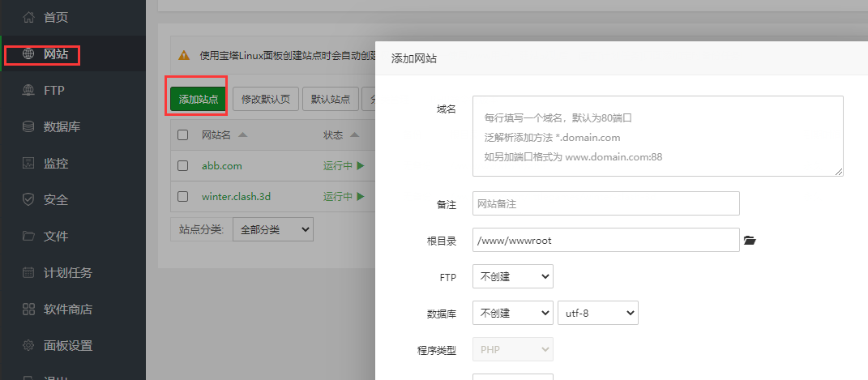Open the FTP 不创建 dropdown
Screen dimensions: 868x380
tap(512, 276)
